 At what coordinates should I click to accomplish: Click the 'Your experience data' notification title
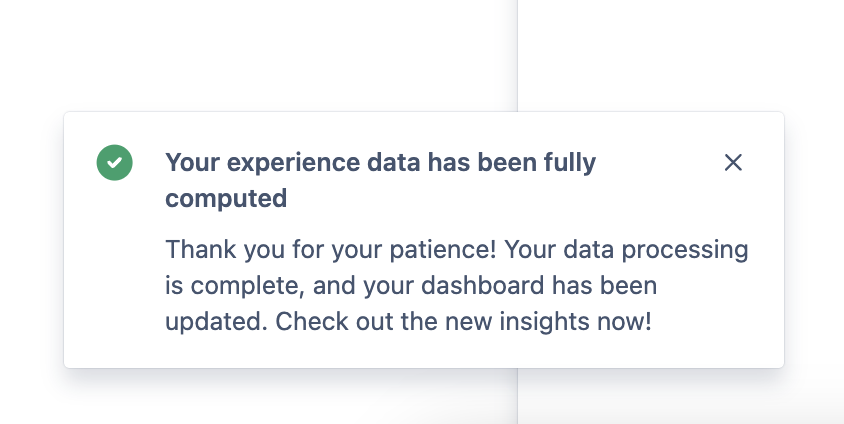(x=380, y=163)
